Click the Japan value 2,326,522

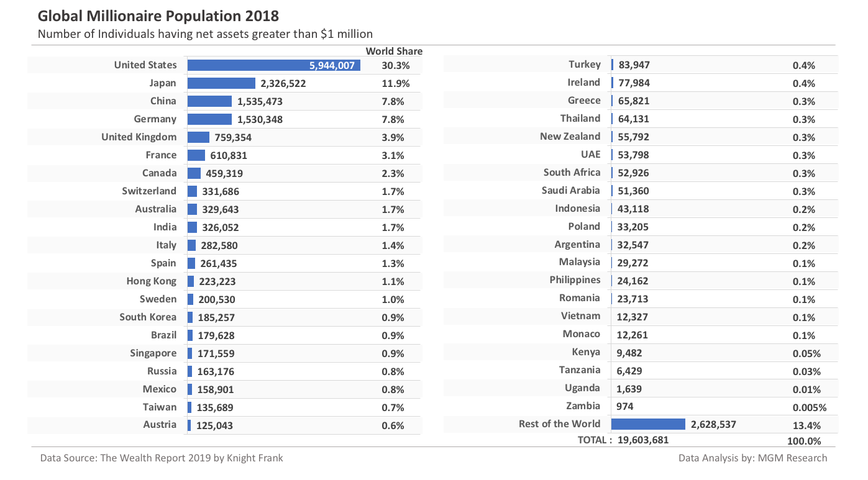click(x=283, y=84)
